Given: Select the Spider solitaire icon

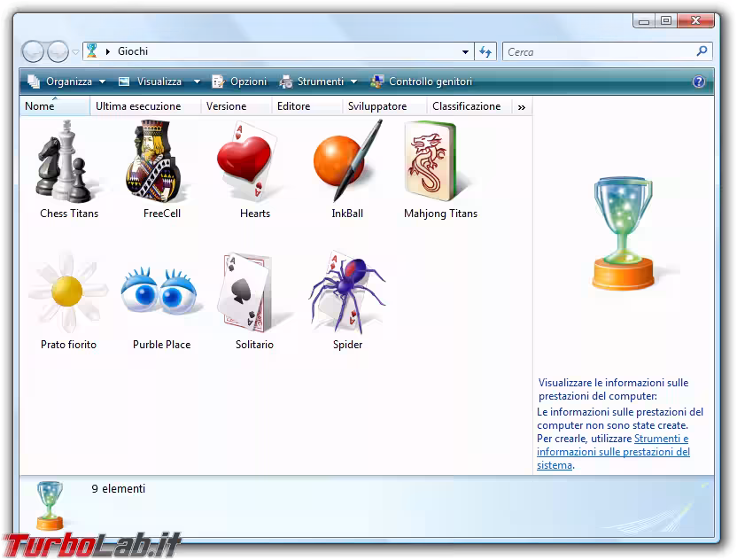Looking at the screenshot, I should [x=347, y=292].
